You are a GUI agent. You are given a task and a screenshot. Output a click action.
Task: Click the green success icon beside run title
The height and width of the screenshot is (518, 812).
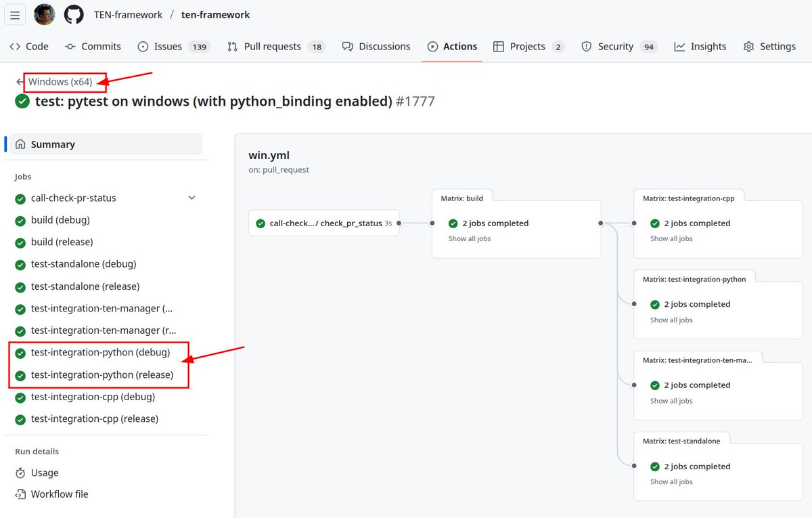click(22, 102)
